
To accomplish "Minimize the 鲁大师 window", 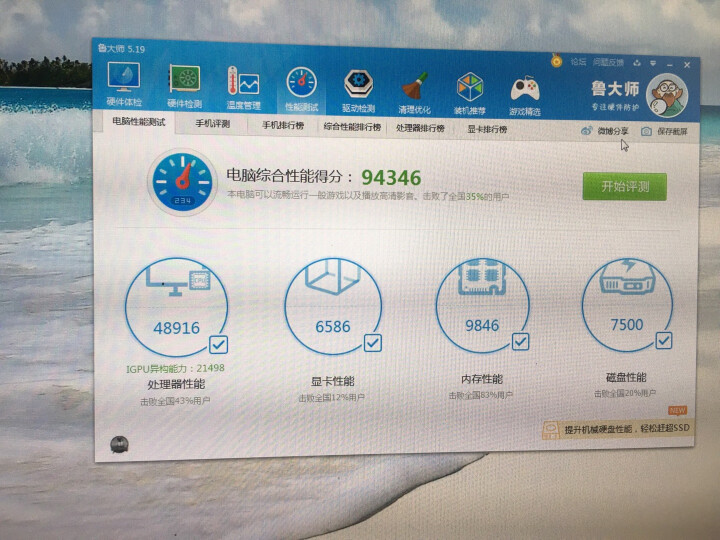I will point(670,65).
